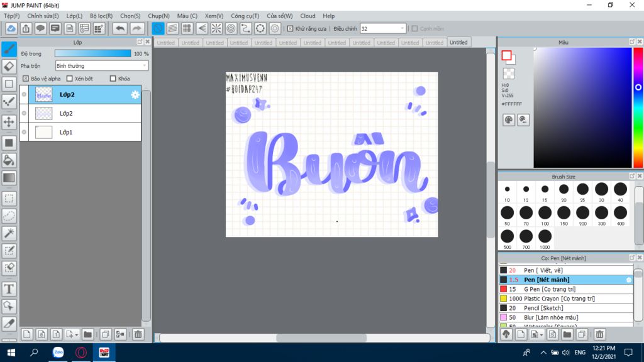Enable the concentric circle snap guide
644x362 pixels.
231,28
